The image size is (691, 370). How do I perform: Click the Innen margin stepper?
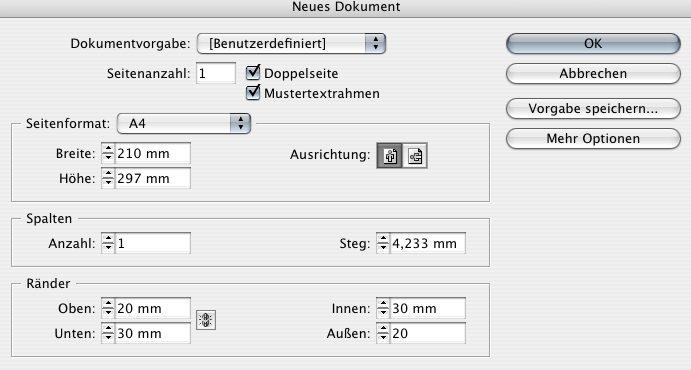tap(383, 308)
